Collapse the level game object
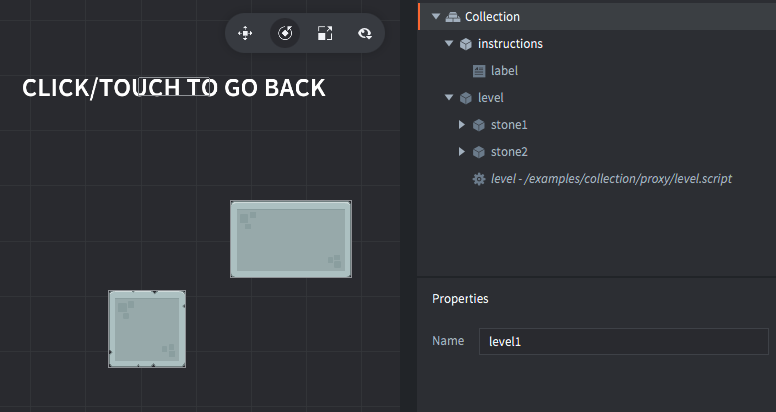The image size is (776, 412). [449, 98]
